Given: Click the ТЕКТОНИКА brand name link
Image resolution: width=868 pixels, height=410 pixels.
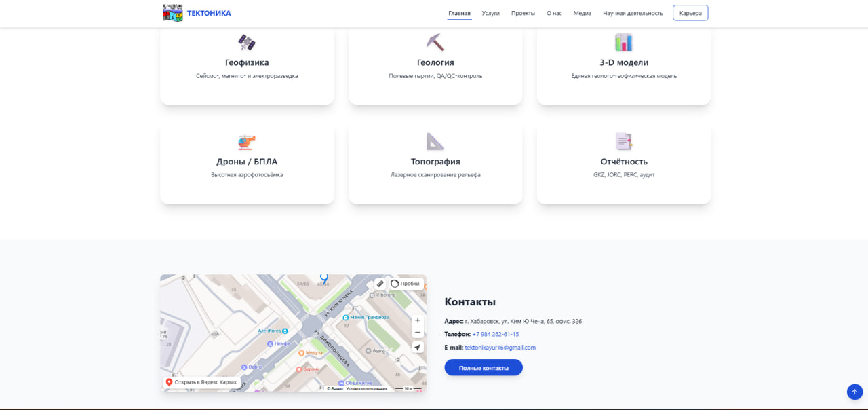Looking at the screenshot, I should (209, 13).
